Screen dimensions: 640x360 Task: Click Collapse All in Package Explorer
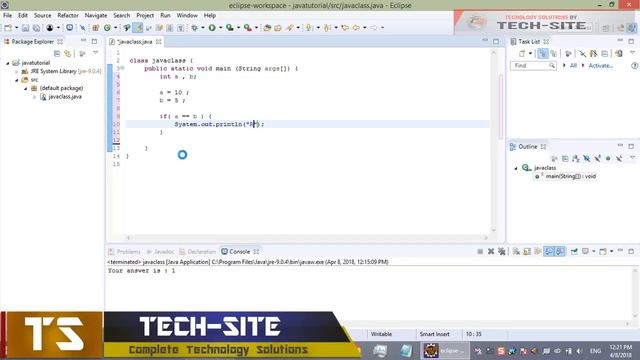tap(57, 53)
